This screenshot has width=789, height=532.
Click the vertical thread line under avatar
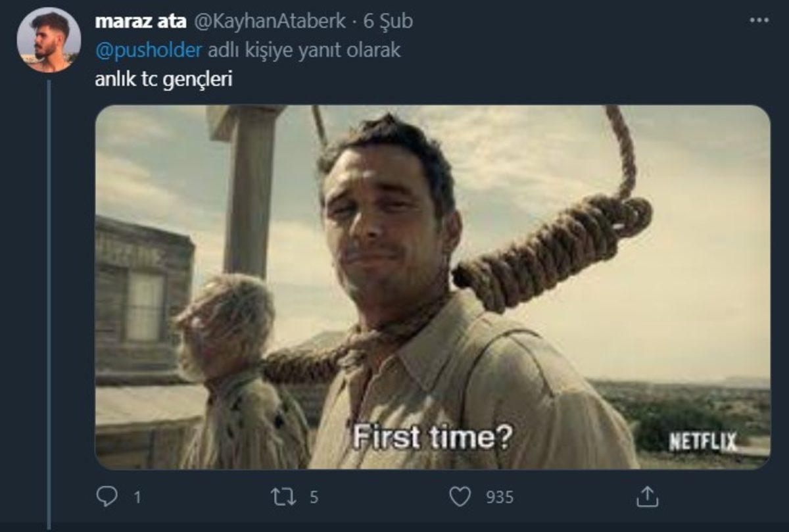(x=49, y=296)
